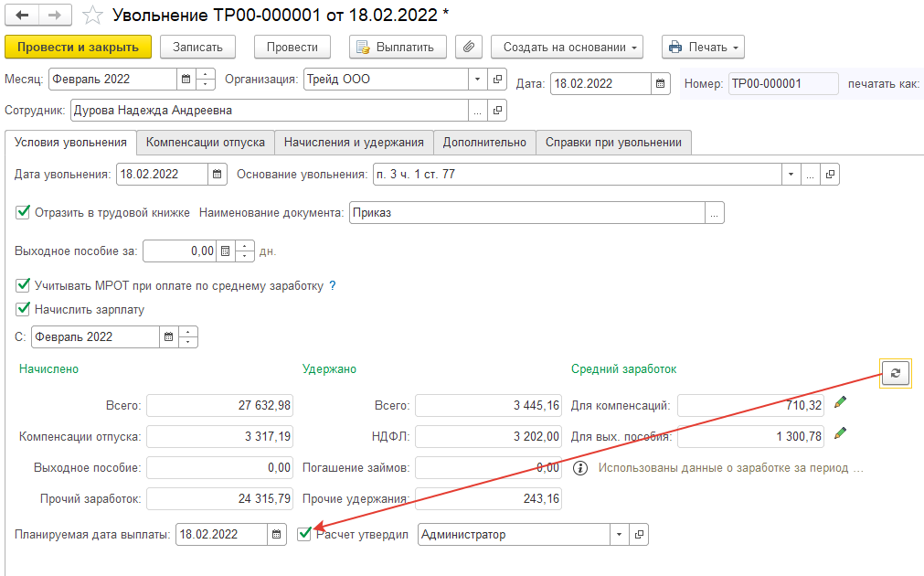The width and height of the screenshot is (924, 576).
Task: Focus the Сотрудник input field
Action: coord(270,111)
